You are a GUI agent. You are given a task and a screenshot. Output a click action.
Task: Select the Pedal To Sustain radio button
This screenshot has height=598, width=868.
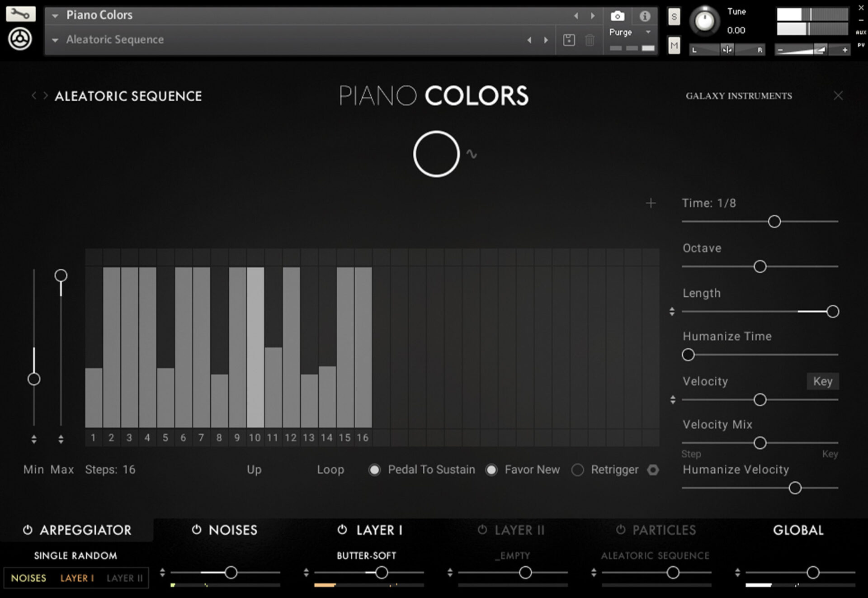click(374, 470)
